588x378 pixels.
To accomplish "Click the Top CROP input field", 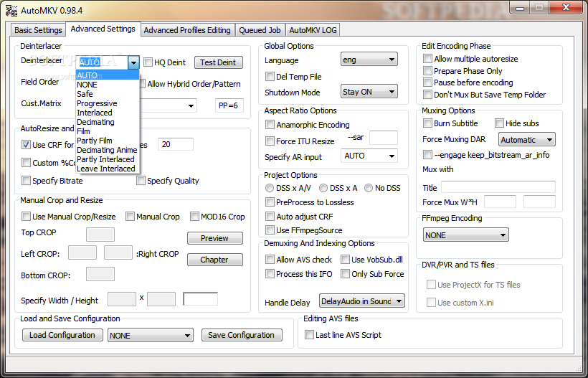I will click(100, 235).
